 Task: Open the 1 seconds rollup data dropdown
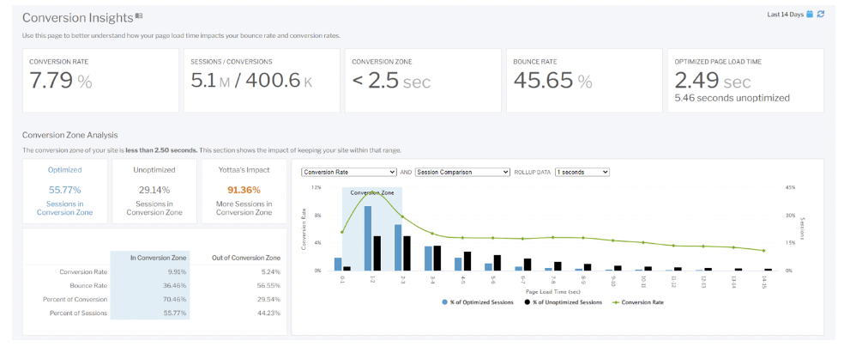(x=582, y=173)
